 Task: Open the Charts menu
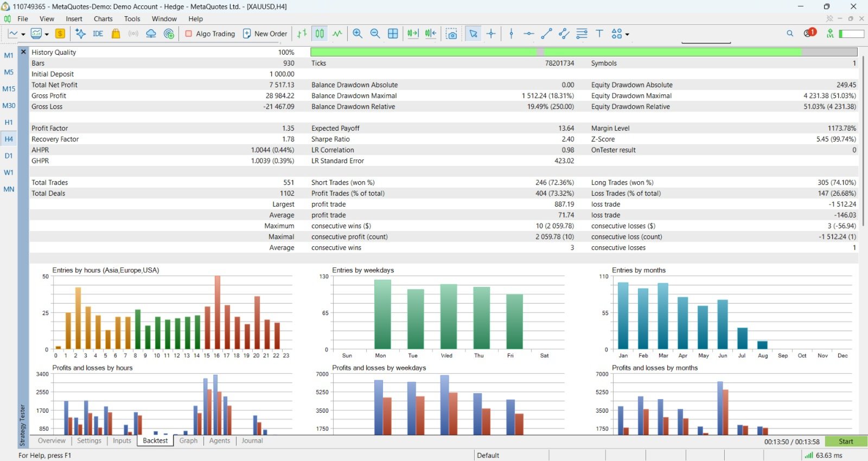pos(103,18)
